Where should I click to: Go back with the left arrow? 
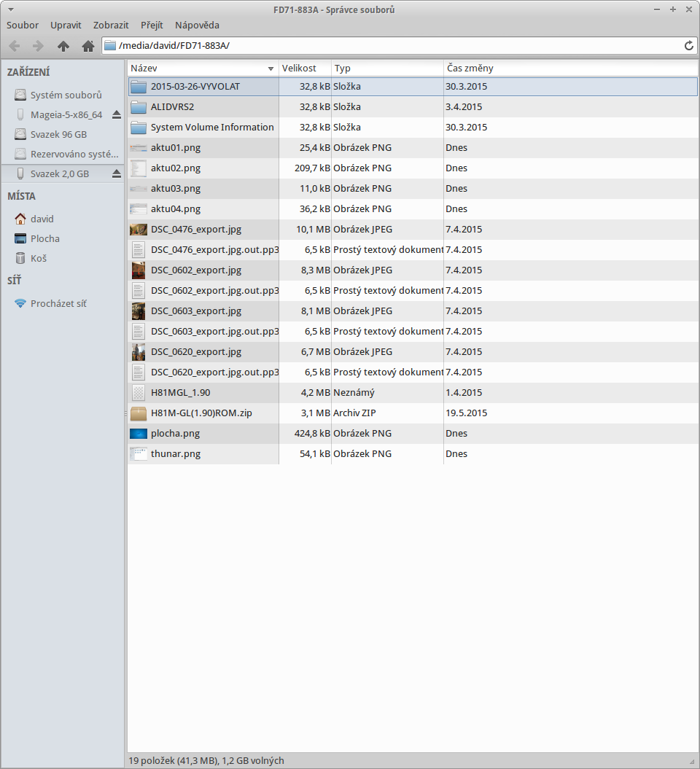(15, 46)
